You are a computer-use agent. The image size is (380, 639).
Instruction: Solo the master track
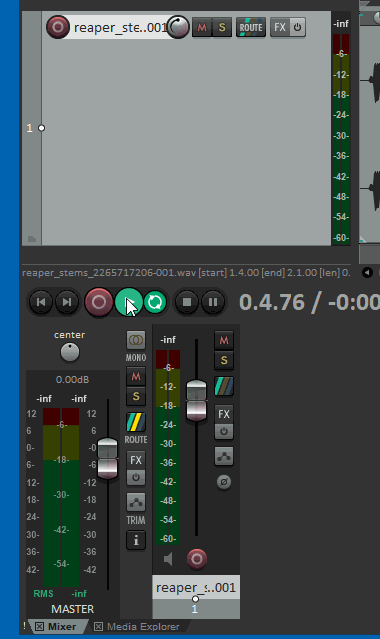pyautogui.click(x=136, y=396)
